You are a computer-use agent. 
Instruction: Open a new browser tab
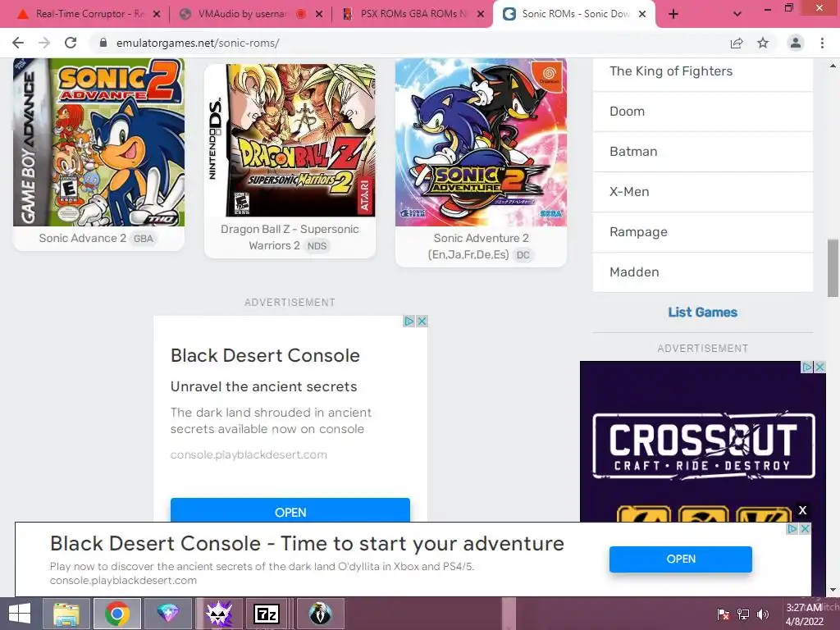(x=673, y=14)
